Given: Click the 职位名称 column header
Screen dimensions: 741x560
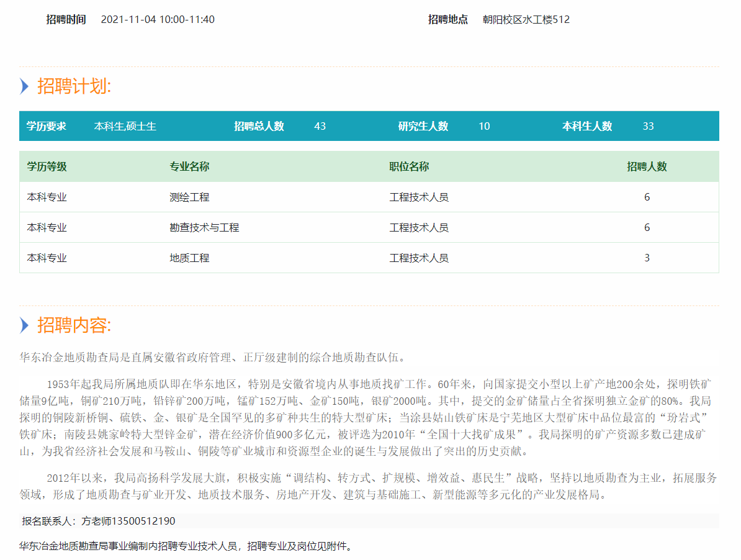Looking at the screenshot, I should (x=409, y=166).
